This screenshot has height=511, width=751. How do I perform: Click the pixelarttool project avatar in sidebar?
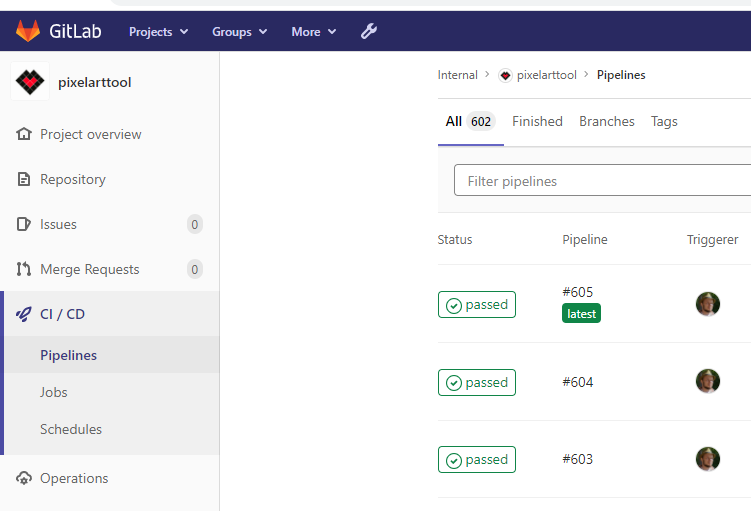point(30,81)
